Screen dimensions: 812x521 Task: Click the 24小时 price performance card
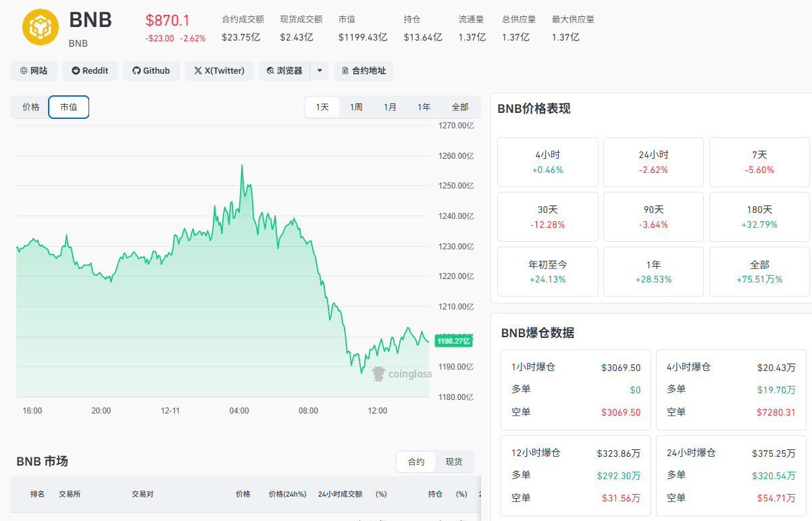(653, 162)
